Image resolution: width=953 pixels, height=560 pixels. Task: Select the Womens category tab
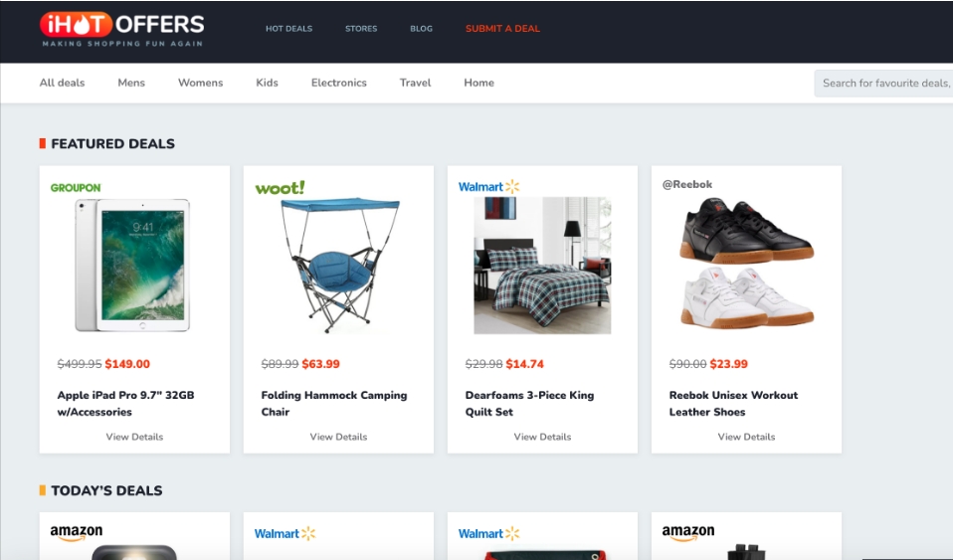pyautogui.click(x=201, y=83)
